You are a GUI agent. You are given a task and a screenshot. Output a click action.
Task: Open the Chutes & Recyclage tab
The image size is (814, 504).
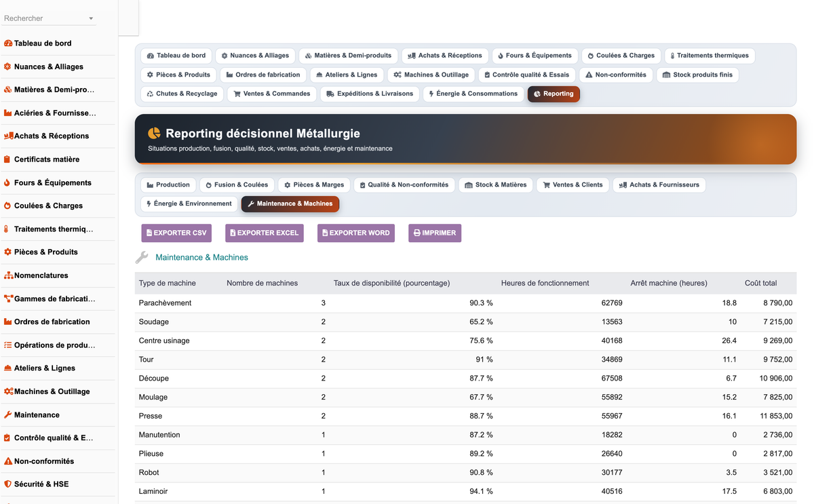click(x=182, y=94)
